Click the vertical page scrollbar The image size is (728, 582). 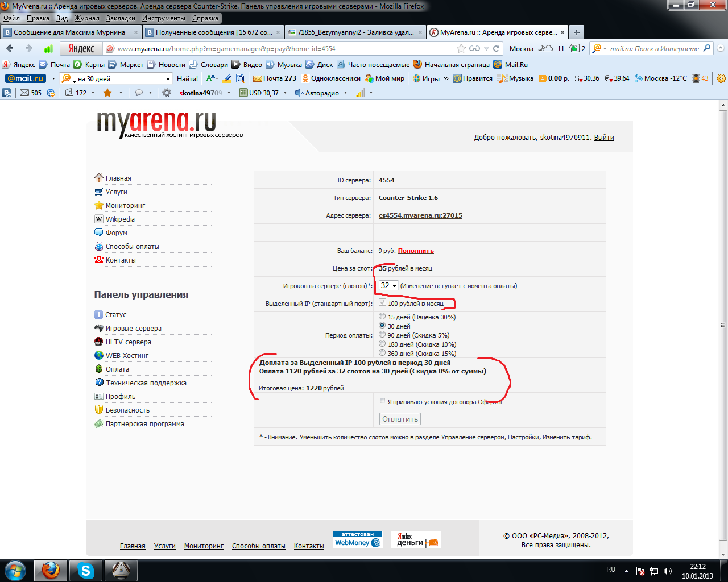point(723,324)
